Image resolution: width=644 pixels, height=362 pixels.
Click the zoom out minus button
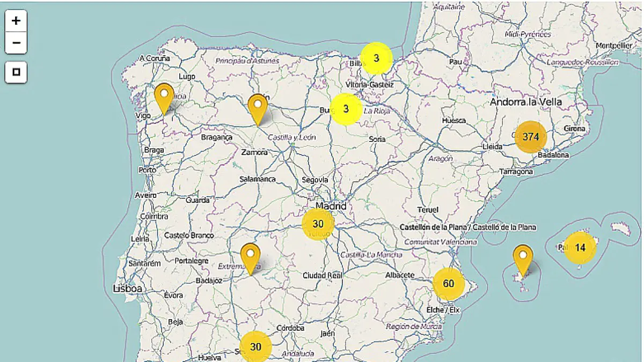tap(16, 43)
